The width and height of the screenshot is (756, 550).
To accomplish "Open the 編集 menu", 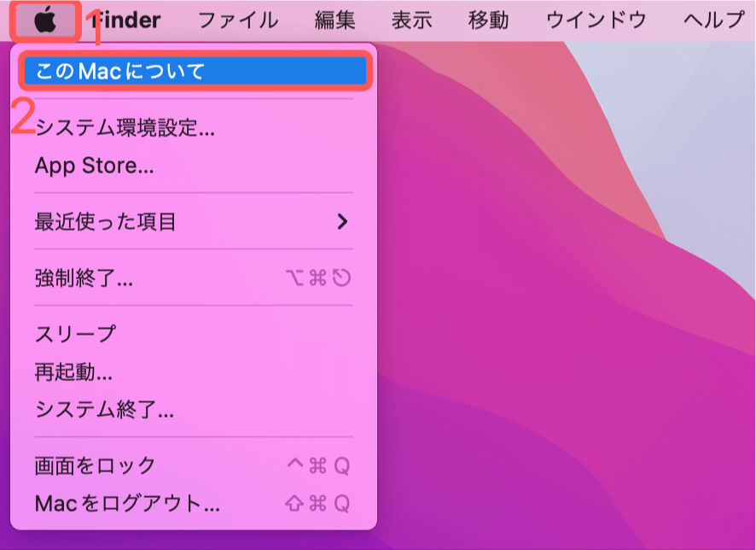I will tap(335, 20).
